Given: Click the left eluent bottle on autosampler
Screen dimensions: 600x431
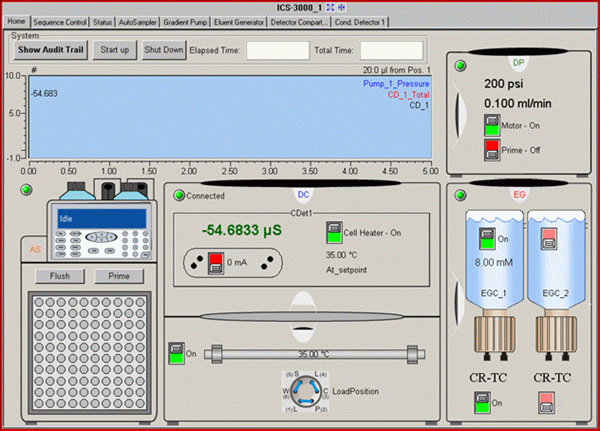Looking at the screenshot, I should (x=77, y=191).
